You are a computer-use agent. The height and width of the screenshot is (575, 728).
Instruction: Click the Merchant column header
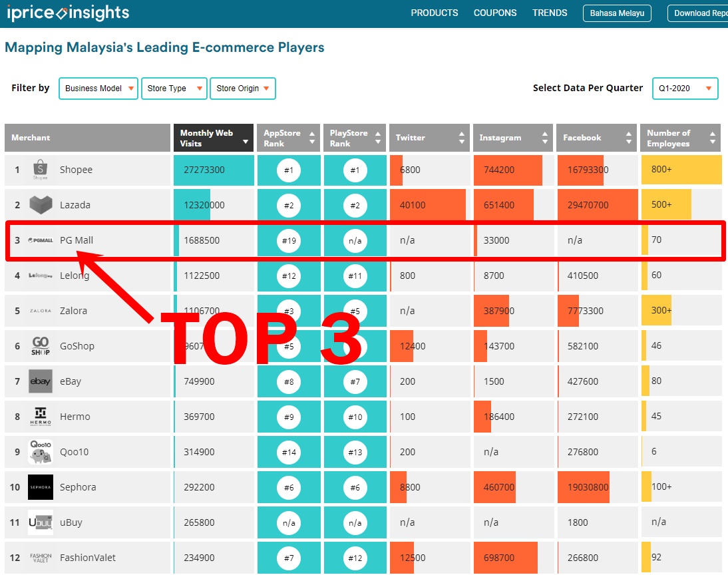(87, 138)
